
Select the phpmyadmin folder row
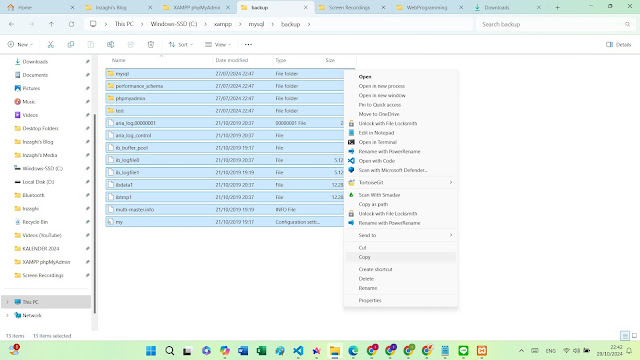click(x=224, y=98)
